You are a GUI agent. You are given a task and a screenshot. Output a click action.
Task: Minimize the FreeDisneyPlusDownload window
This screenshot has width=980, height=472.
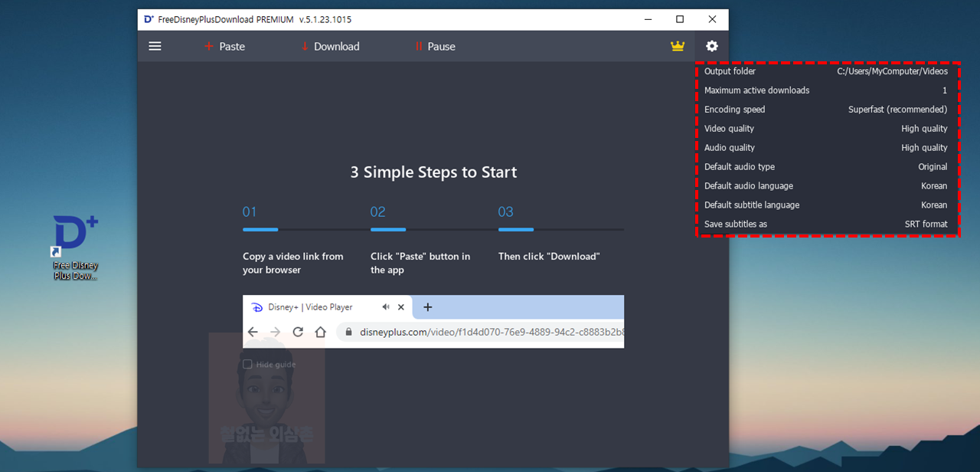[648, 19]
